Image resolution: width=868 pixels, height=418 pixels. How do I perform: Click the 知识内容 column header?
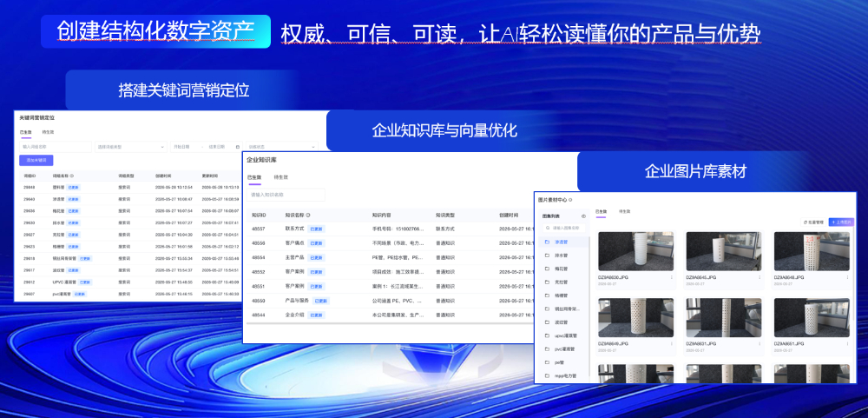382,216
